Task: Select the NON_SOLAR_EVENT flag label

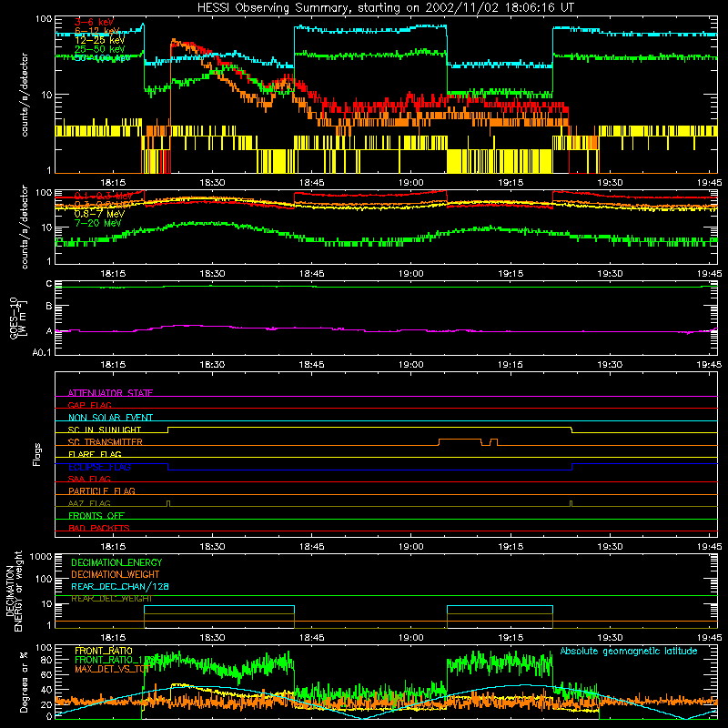Action: (110, 418)
